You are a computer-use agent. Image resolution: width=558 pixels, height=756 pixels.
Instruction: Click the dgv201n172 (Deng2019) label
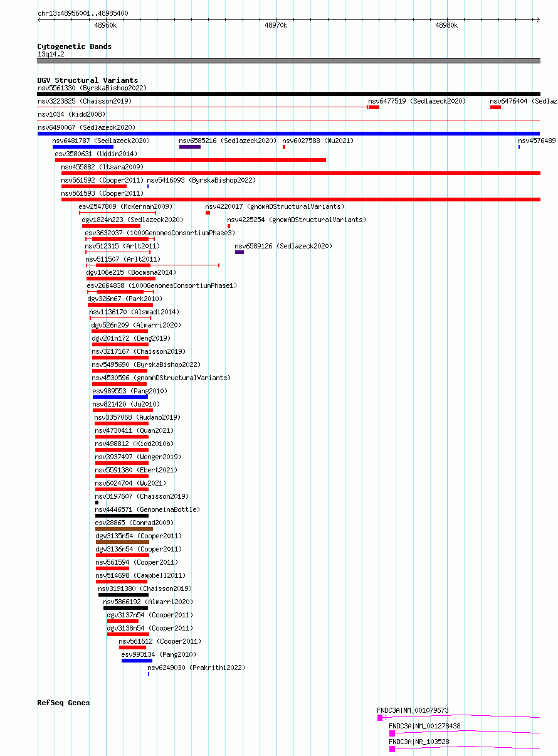[131, 338]
